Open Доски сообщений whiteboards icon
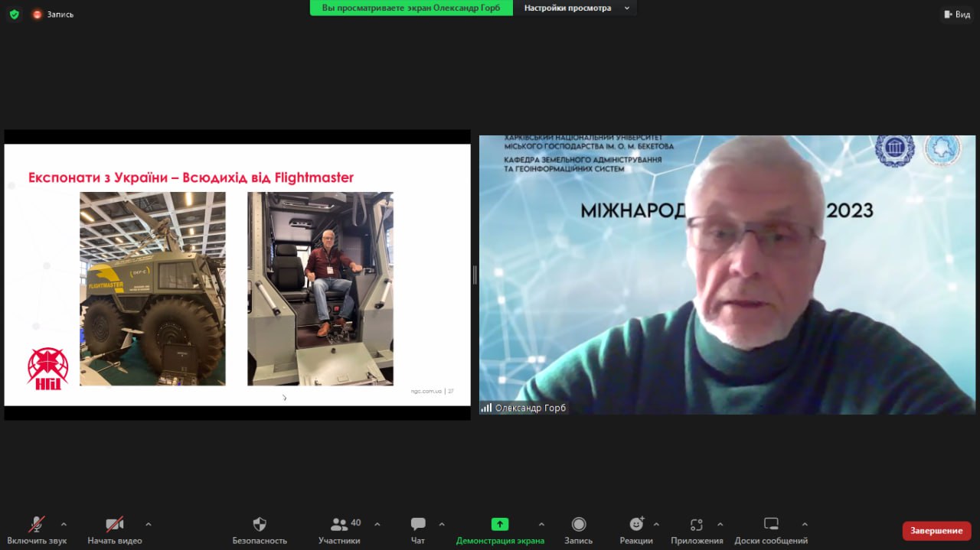 [771, 524]
